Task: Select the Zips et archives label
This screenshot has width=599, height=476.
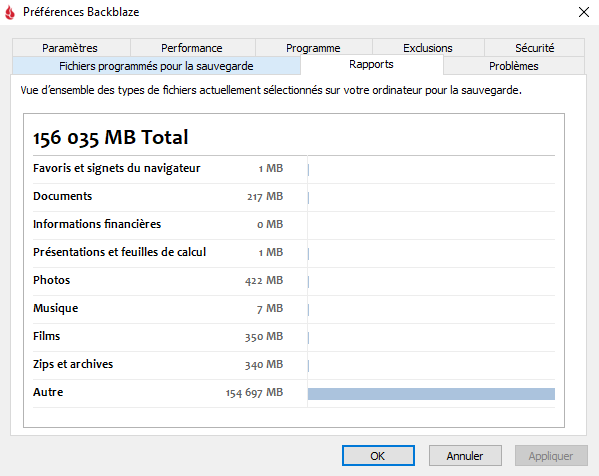Action: pos(73,364)
